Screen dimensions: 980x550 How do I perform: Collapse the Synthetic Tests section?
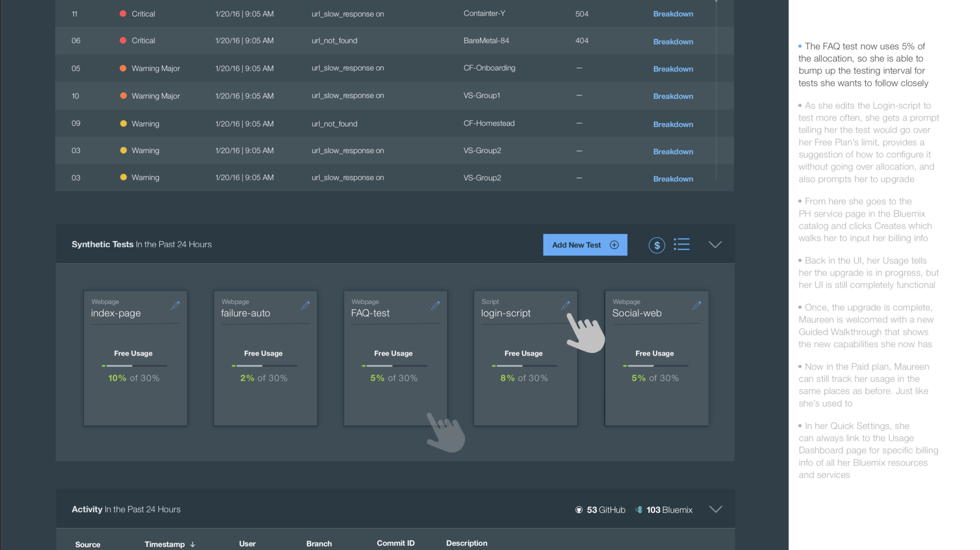pos(715,245)
